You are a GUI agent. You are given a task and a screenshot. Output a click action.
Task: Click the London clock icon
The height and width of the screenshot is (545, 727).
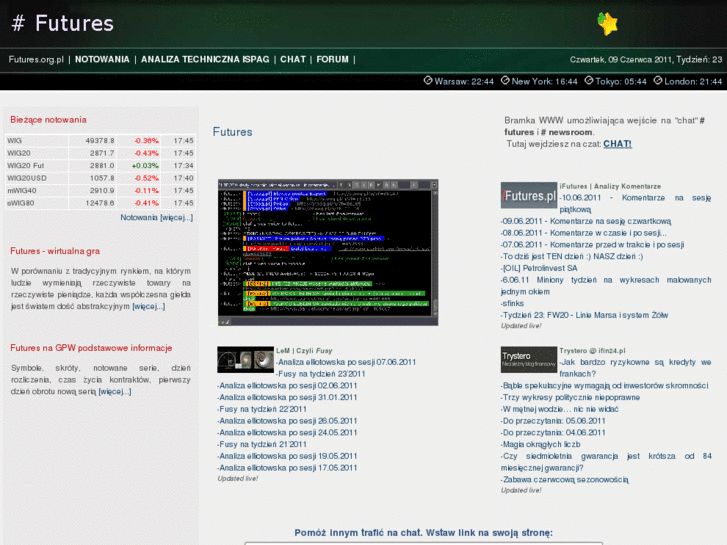click(x=658, y=81)
